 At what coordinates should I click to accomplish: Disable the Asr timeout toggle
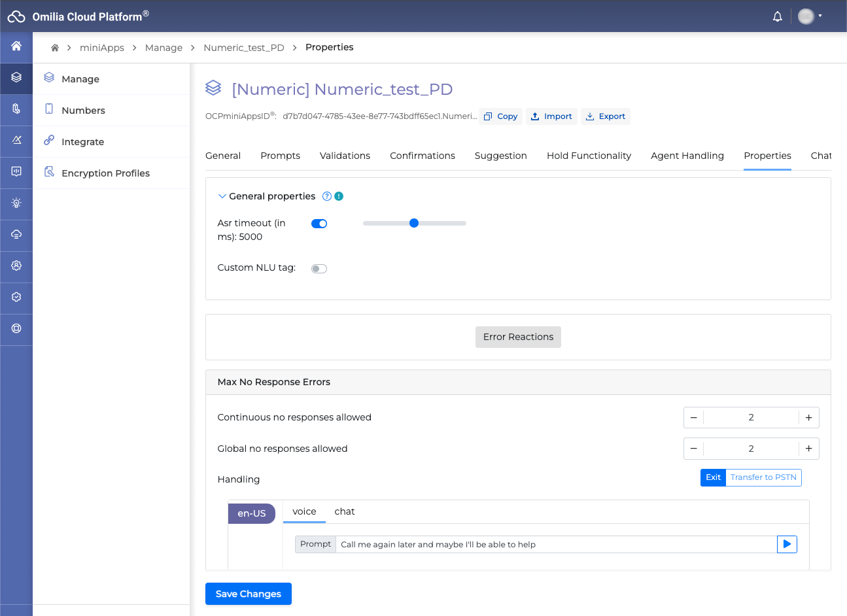319,224
